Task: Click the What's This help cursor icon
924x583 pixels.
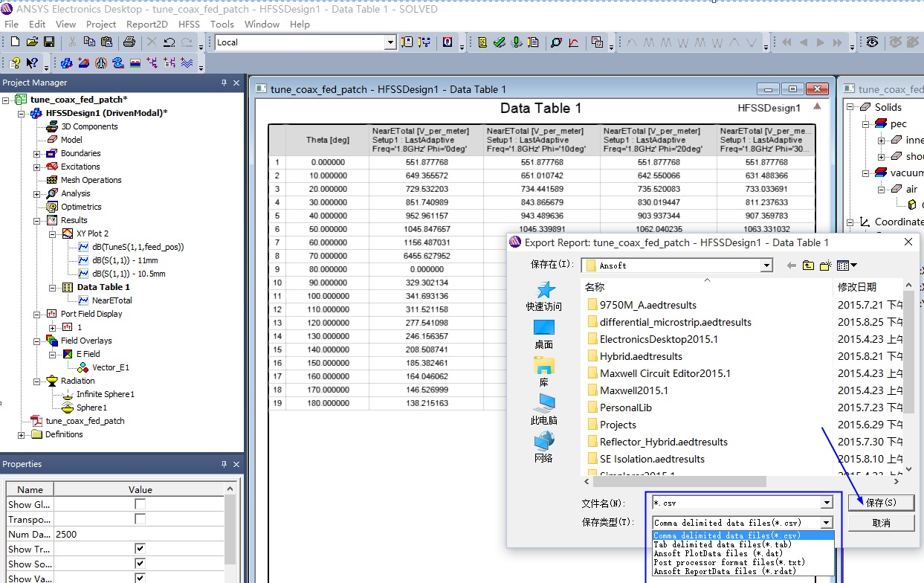Action: [x=32, y=62]
